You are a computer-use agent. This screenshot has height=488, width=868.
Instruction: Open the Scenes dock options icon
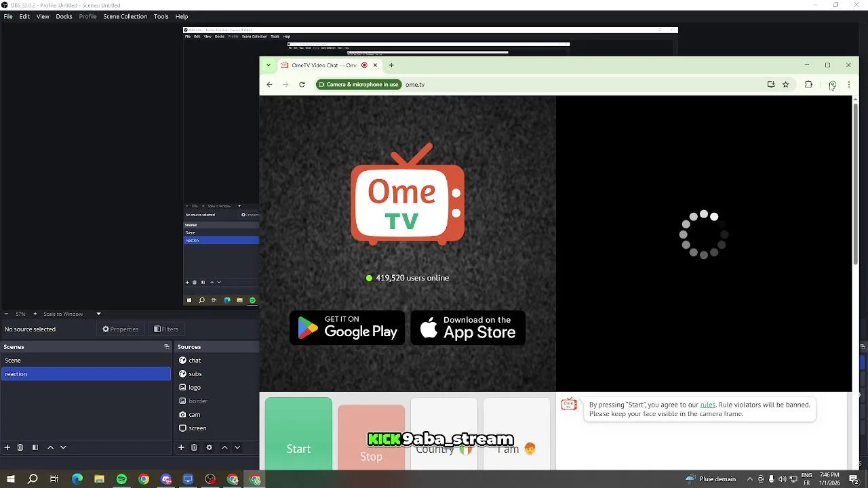coord(167,347)
